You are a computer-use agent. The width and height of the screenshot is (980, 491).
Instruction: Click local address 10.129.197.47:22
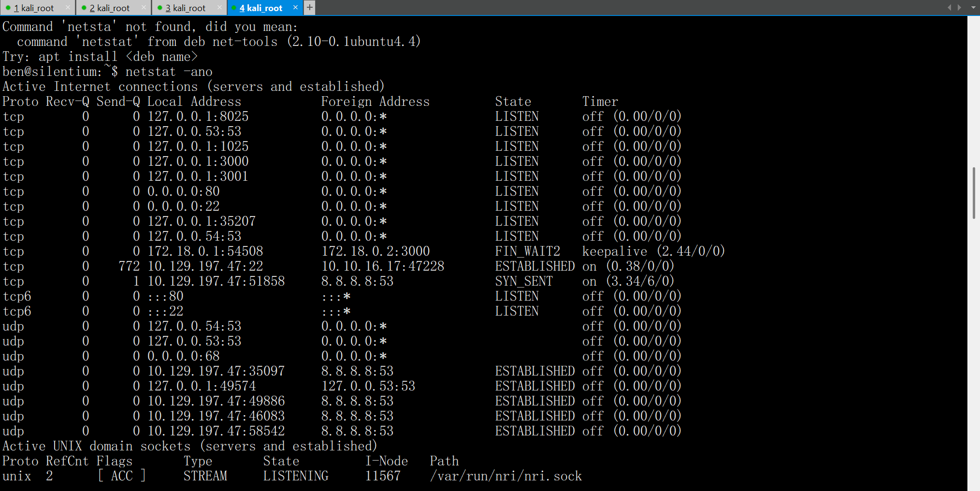[205, 266]
